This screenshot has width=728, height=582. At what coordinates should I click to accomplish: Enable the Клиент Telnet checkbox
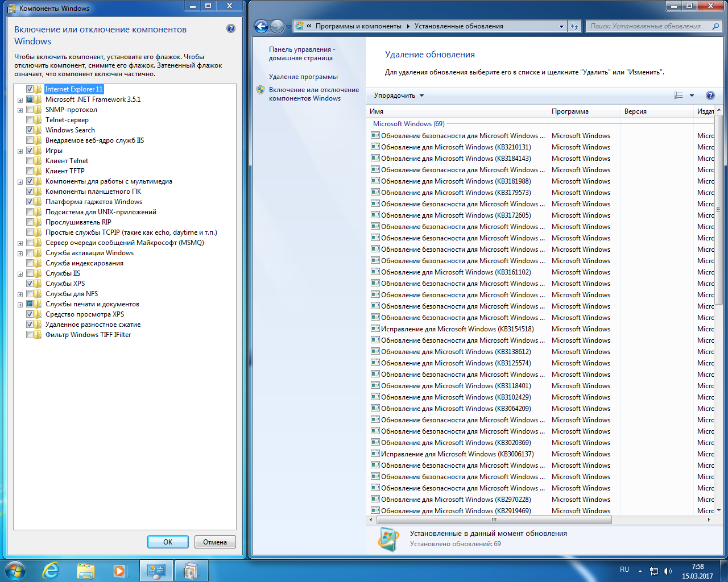[30, 161]
